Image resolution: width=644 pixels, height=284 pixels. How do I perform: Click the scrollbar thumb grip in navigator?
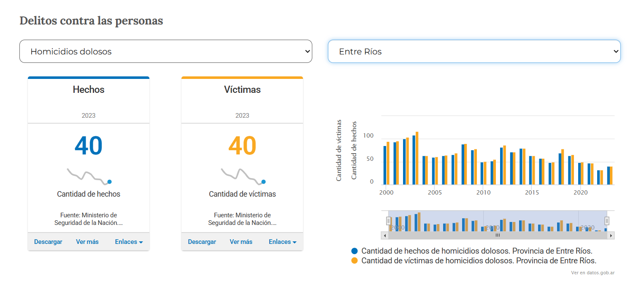click(498, 235)
